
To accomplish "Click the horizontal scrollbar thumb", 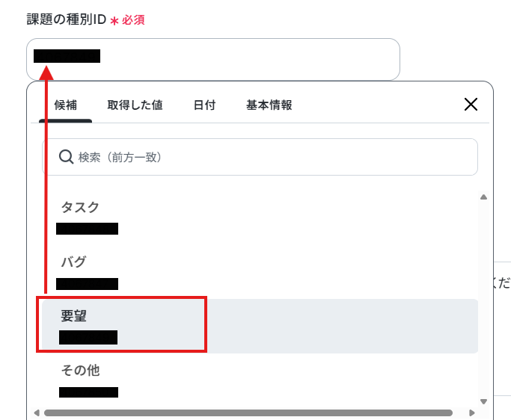I will [247, 413].
